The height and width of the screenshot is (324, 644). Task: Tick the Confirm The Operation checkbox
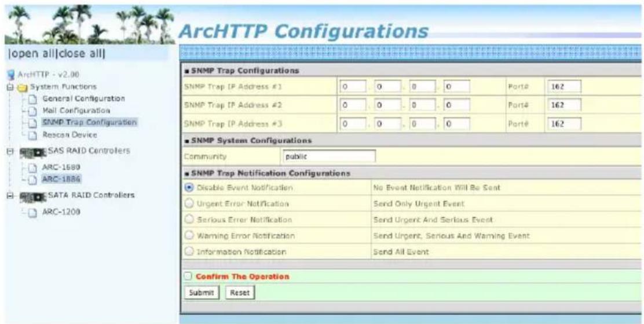click(x=188, y=276)
